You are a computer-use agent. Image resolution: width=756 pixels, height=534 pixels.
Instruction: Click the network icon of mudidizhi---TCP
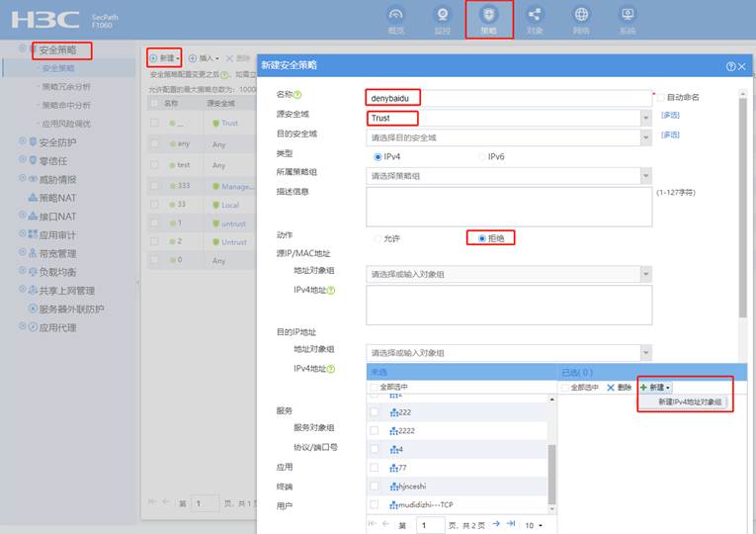394,505
